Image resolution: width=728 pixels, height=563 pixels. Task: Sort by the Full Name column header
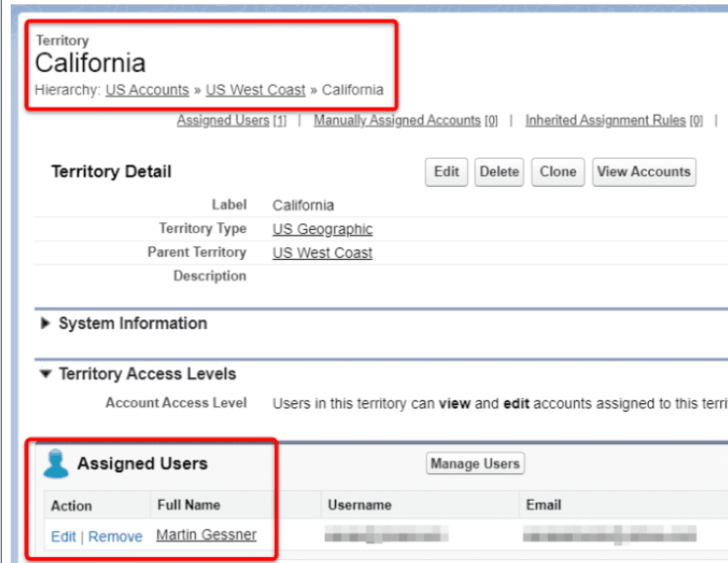[188, 505]
